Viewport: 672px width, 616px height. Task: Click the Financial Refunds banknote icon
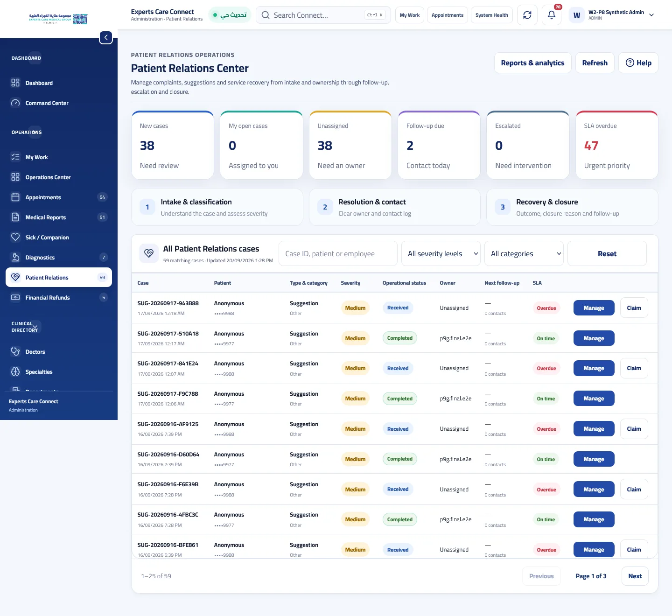(x=15, y=297)
